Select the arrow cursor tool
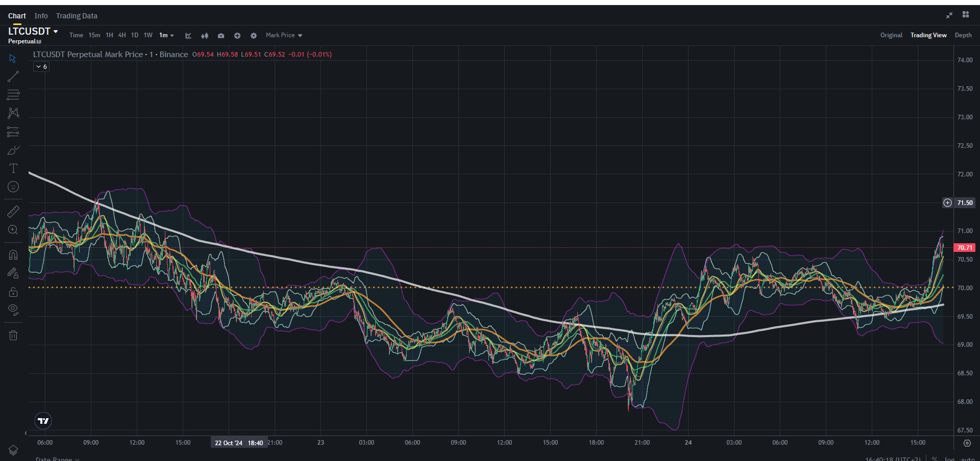Viewport: 980px width, 461px height. [x=13, y=59]
